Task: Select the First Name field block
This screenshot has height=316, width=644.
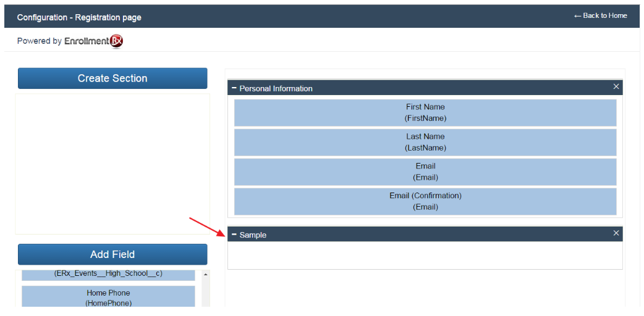Action: coord(425,112)
